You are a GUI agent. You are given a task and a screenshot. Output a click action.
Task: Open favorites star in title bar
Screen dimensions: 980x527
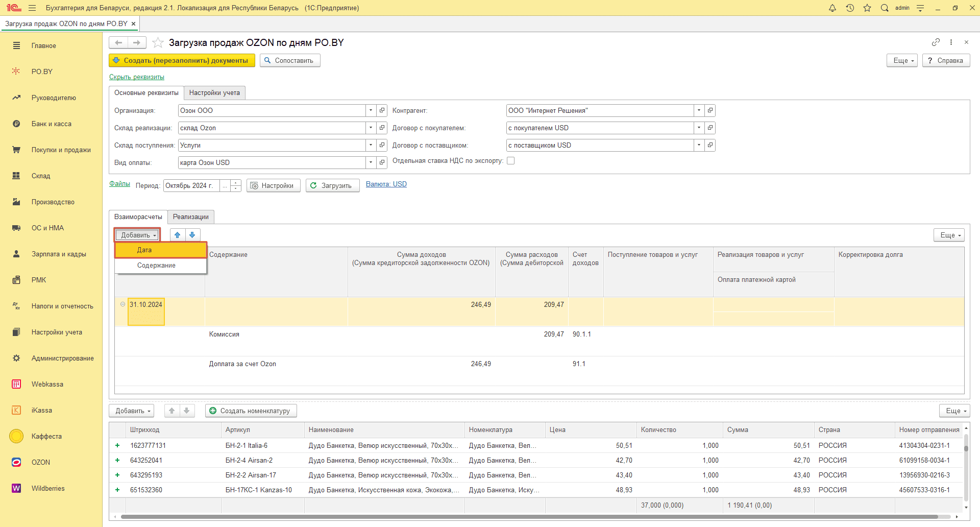coord(867,8)
